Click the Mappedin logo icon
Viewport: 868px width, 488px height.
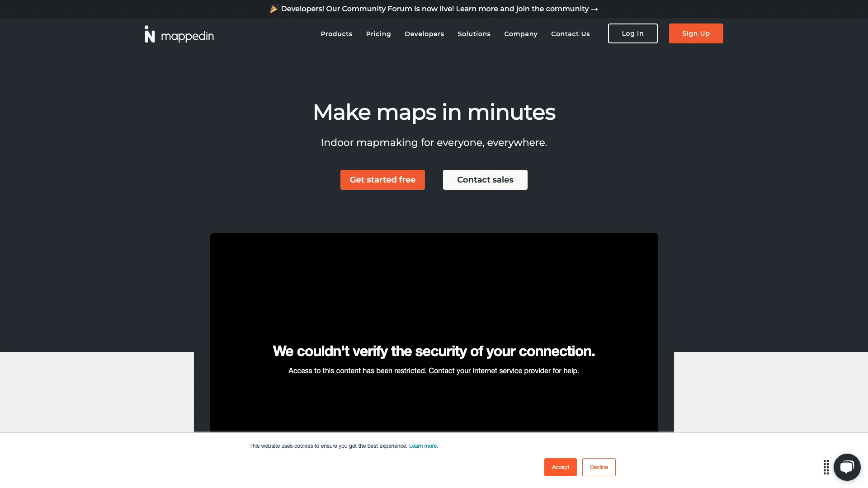pyautogui.click(x=150, y=34)
